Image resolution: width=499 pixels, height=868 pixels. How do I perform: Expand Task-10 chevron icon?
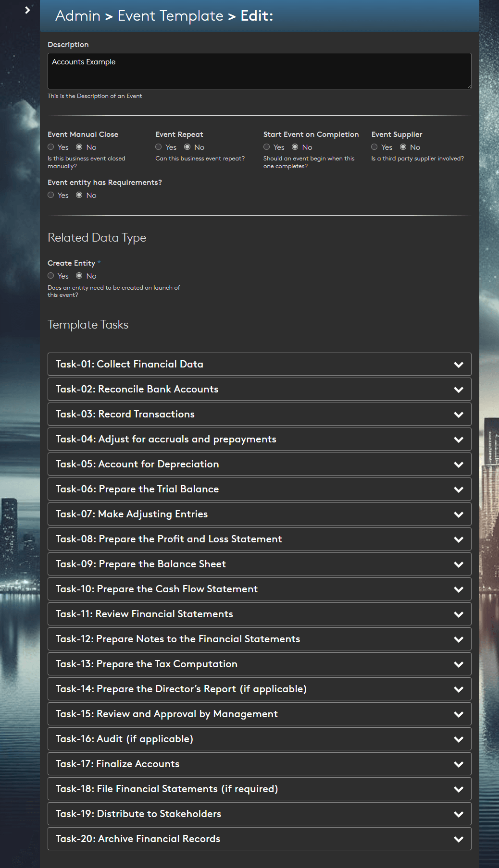459,589
